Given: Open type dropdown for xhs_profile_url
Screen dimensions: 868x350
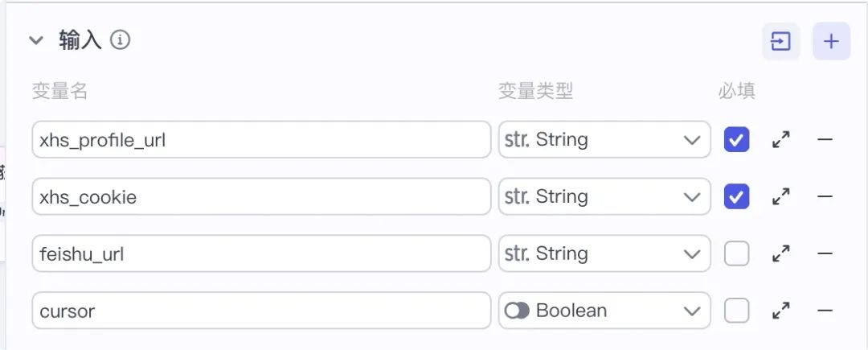Looking at the screenshot, I should coord(604,139).
